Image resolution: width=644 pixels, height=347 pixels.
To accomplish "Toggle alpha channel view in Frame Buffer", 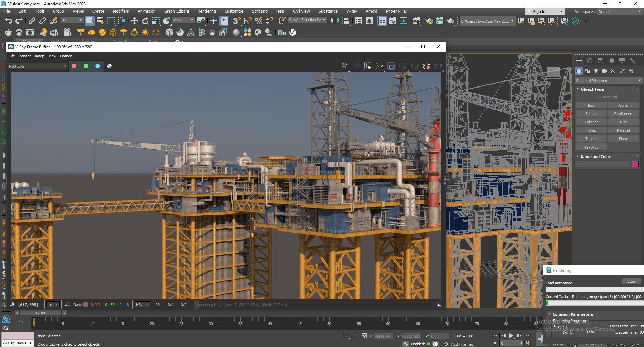I will (x=109, y=66).
